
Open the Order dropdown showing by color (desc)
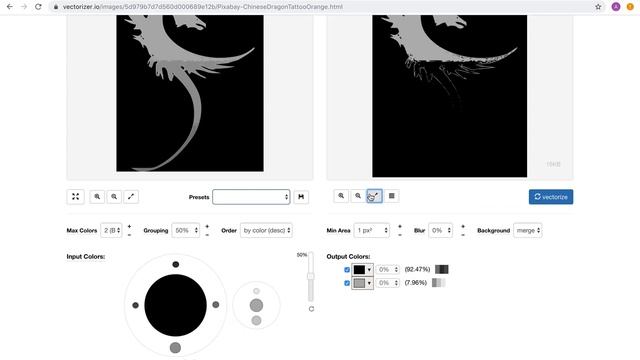tap(266, 231)
